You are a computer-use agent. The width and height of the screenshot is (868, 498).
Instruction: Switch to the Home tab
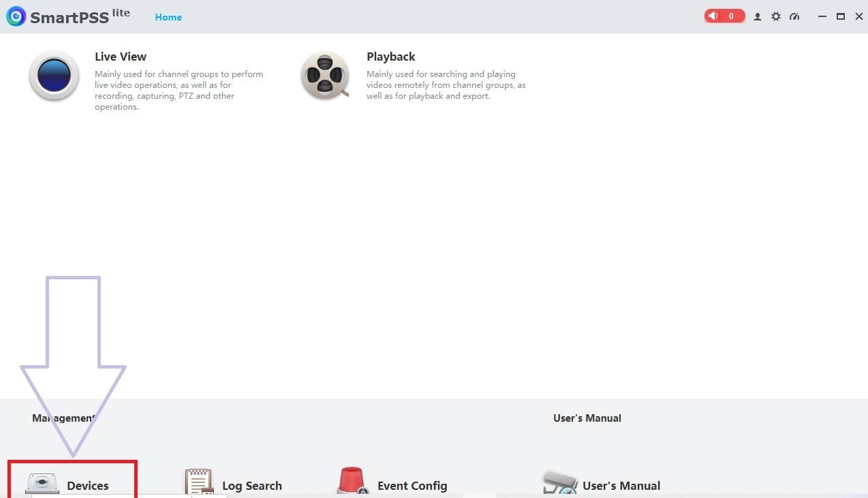point(168,17)
